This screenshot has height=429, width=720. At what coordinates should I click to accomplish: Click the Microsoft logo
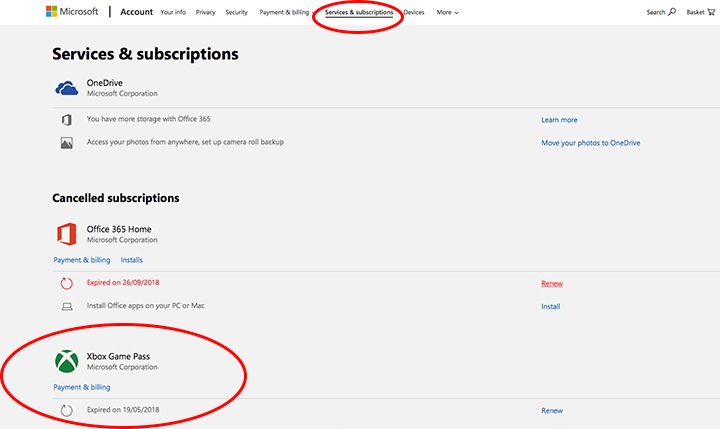tap(72, 12)
